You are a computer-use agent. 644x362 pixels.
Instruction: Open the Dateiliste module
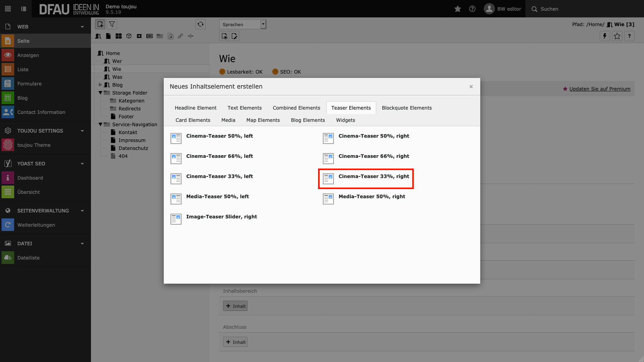pos(28,258)
